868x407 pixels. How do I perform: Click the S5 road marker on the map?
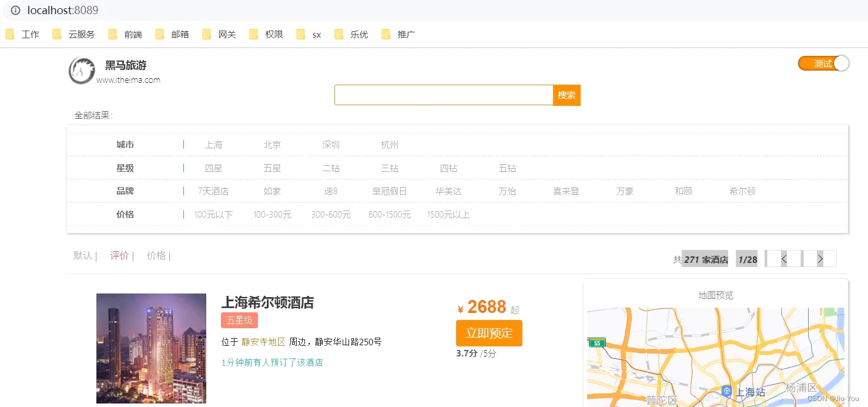click(x=596, y=342)
